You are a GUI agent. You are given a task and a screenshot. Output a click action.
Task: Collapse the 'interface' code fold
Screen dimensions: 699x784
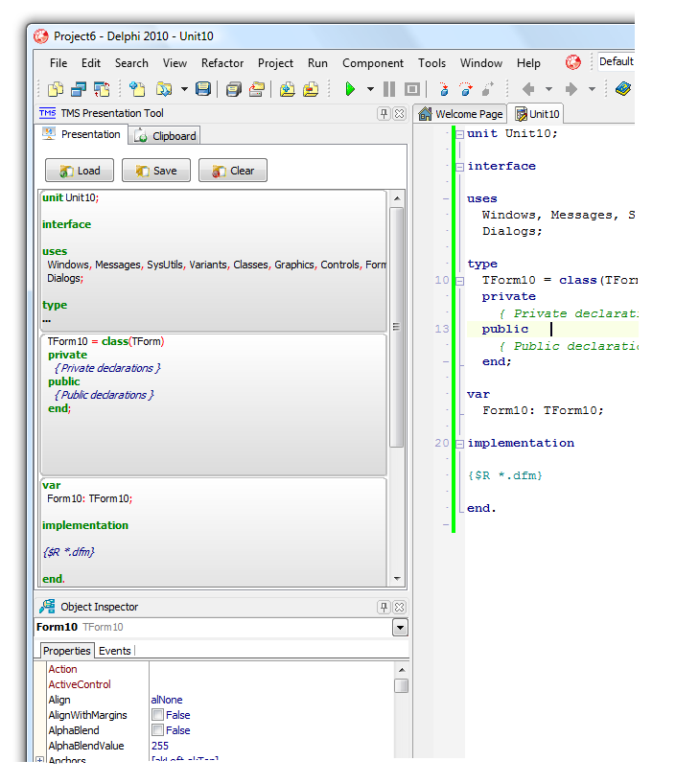pos(460,167)
